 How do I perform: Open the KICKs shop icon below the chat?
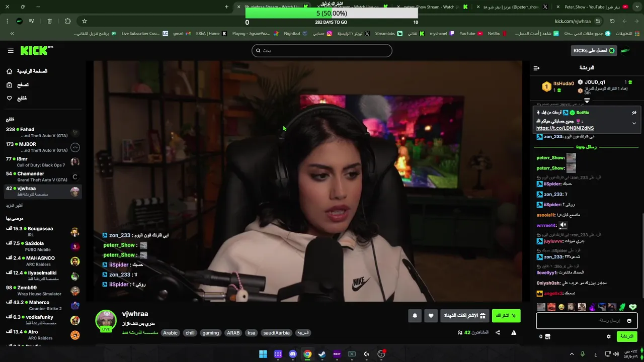[x=547, y=336]
